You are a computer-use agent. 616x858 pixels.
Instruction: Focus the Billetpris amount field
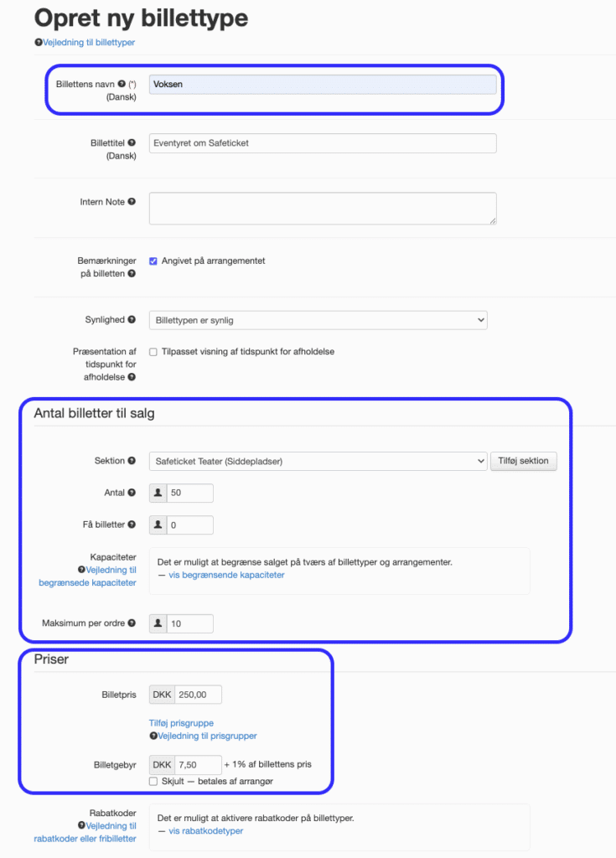pos(199,695)
